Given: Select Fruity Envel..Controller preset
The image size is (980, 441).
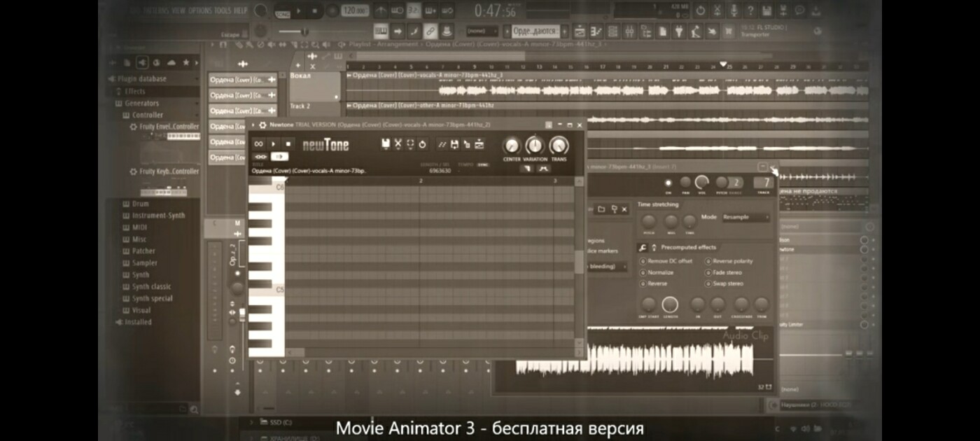Looking at the screenshot, I should tap(164, 127).
